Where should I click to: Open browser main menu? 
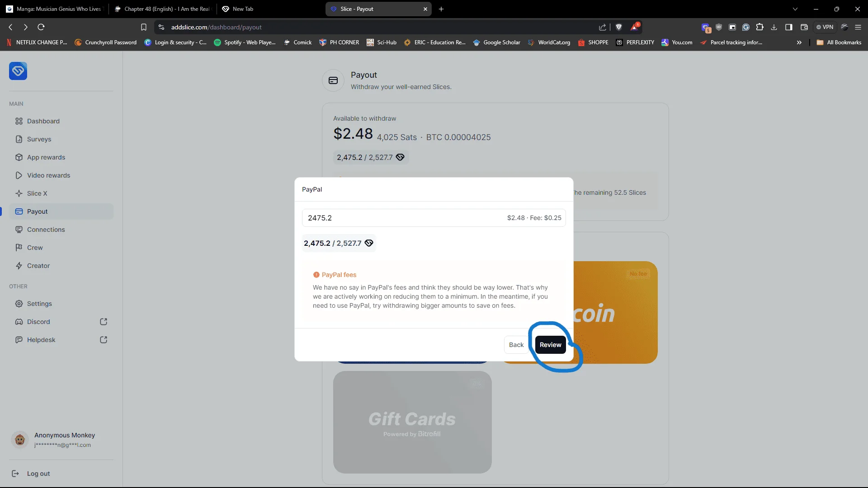[858, 27]
